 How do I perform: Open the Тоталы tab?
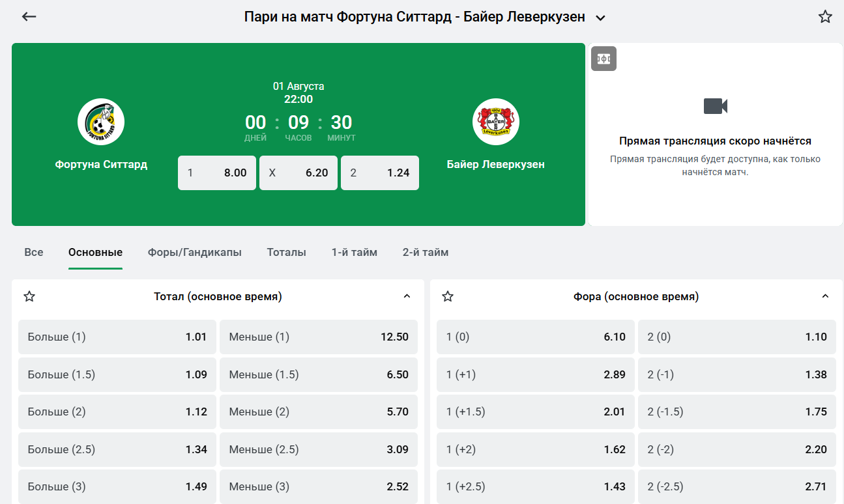tap(287, 252)
